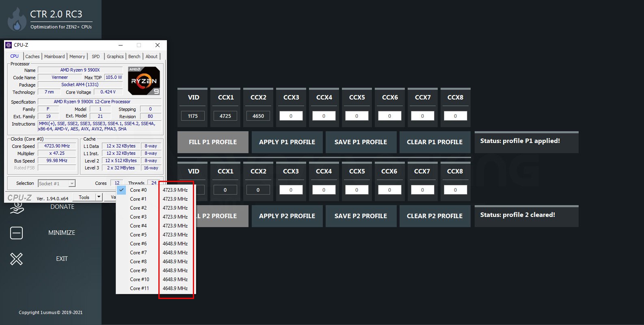Switch to the Bench tab
Screen dimensions: 644x325
pos(134,56)
